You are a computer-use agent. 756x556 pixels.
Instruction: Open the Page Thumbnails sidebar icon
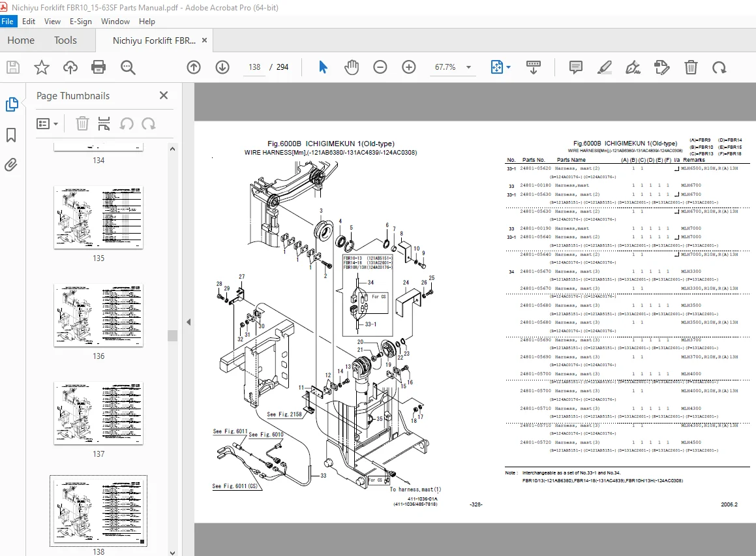[12, 104]
